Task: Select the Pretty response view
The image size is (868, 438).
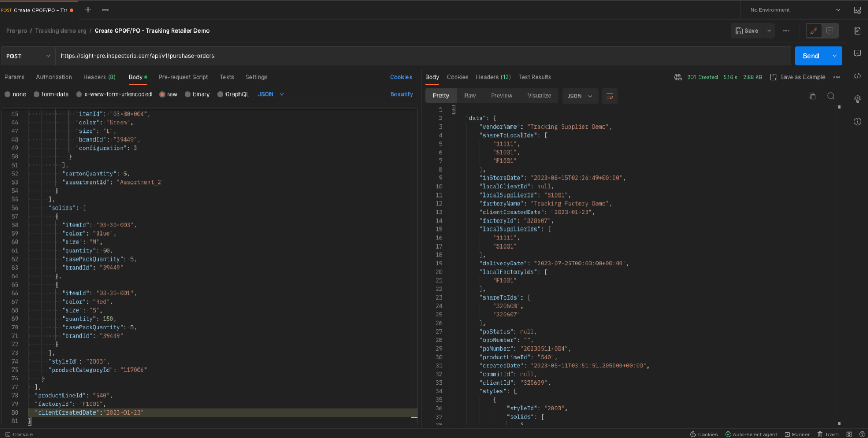Action: point(441,96)
